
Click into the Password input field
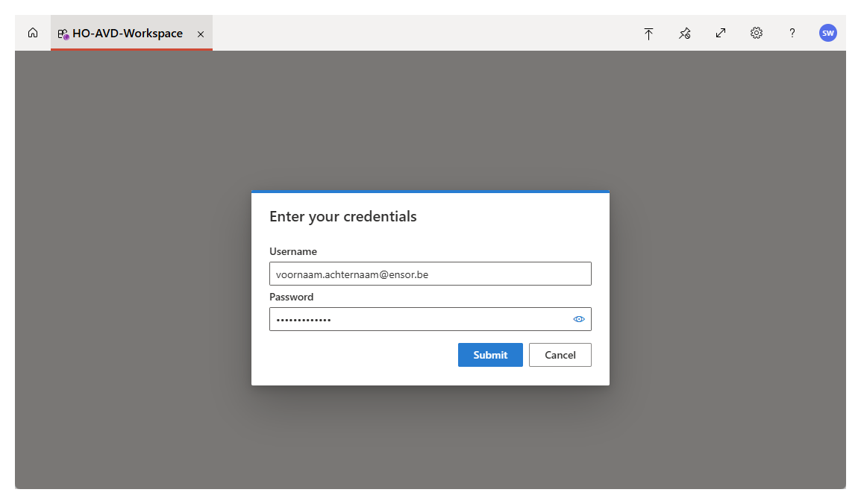tap(418, 319)
